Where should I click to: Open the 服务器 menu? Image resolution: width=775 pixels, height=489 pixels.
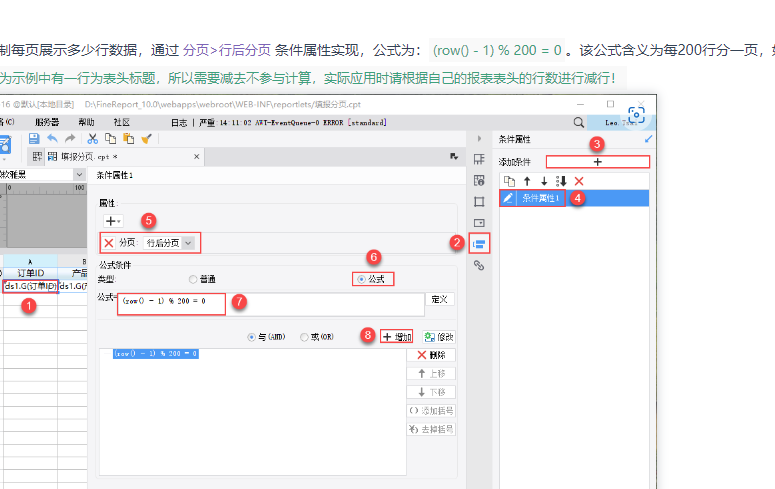pos(47,123)
